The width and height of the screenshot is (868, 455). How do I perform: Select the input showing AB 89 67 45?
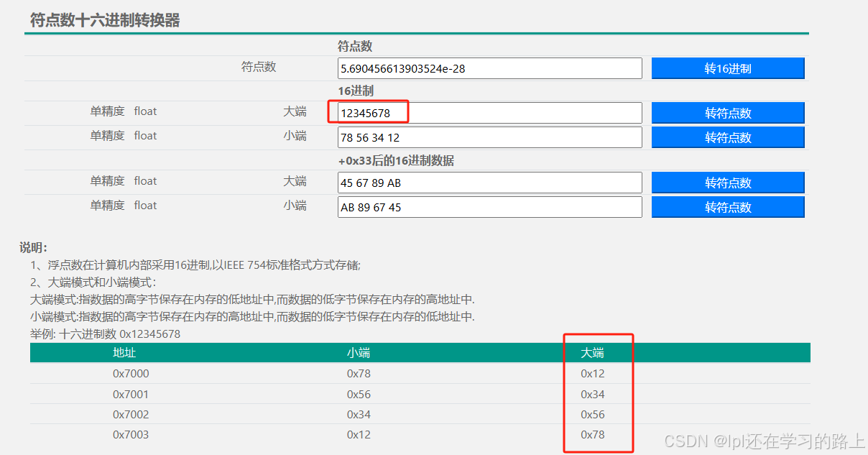point(489,207)
